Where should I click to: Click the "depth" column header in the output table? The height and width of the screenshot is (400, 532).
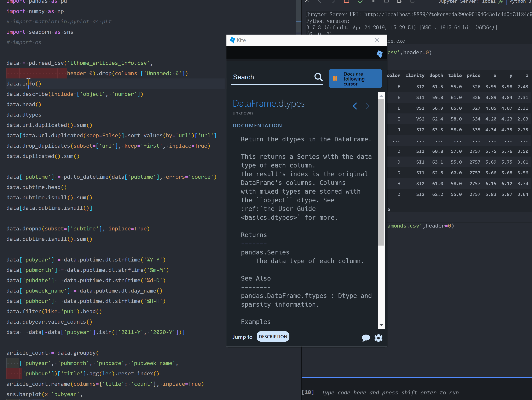pyautogui.click(x=436, y=76)
